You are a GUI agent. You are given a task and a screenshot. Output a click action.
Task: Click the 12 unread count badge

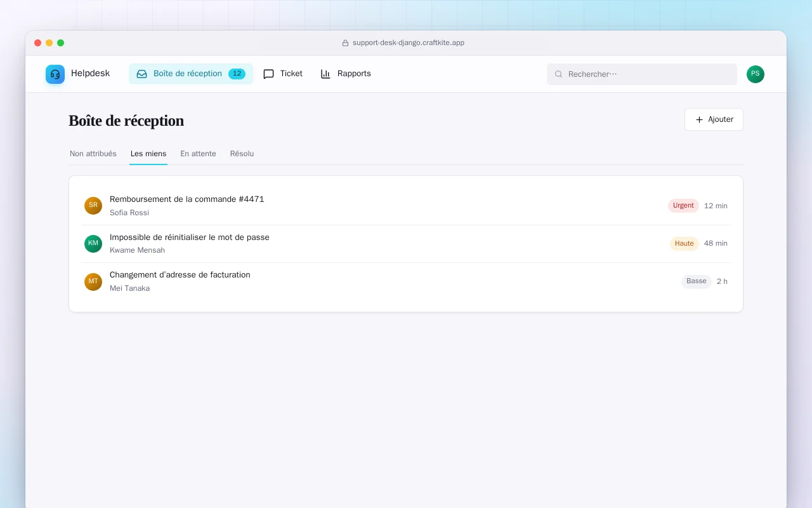[x=237, y=74]
